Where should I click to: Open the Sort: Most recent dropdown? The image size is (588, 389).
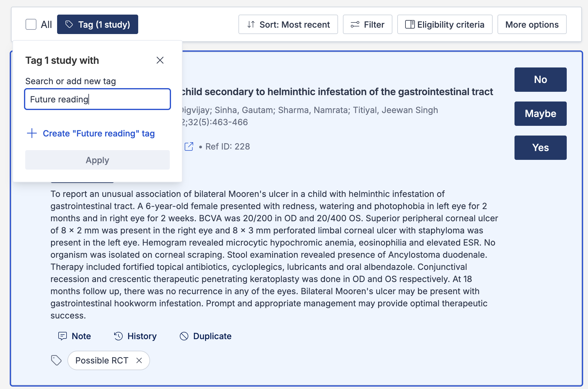(x=288, y=24)
